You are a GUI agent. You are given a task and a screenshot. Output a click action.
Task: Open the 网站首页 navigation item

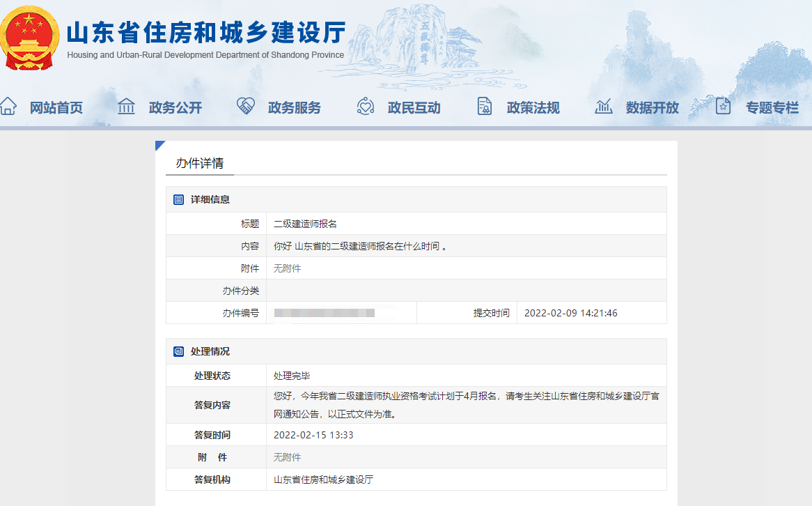point(56,107)
